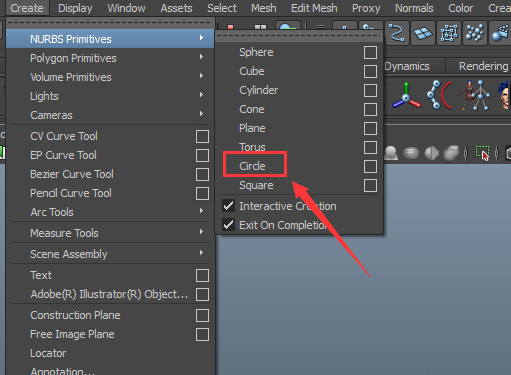The image size is (511, 375).
Task: Toggle Interactive Creation checkmark
Action: [228, 206]
